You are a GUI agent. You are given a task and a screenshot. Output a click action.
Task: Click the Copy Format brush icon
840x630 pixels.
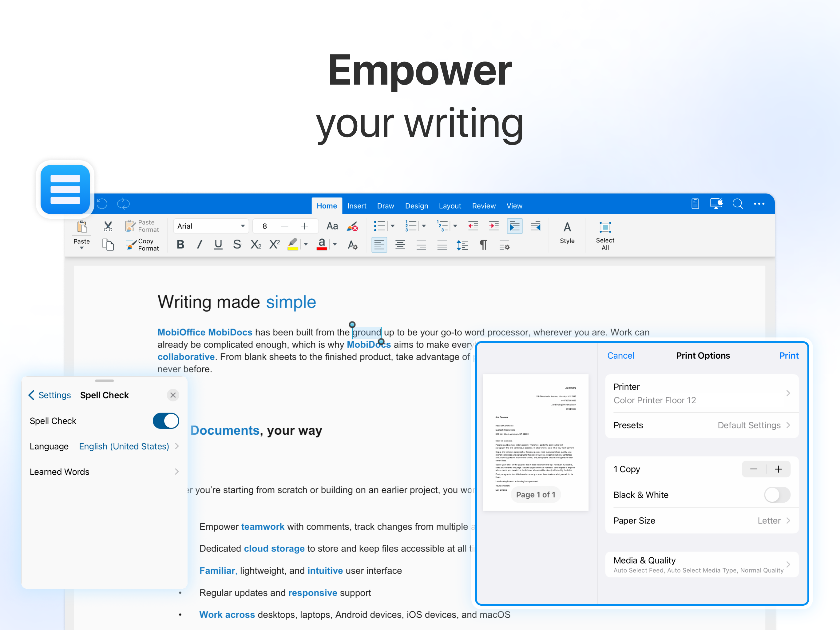[x=131, y=245]
